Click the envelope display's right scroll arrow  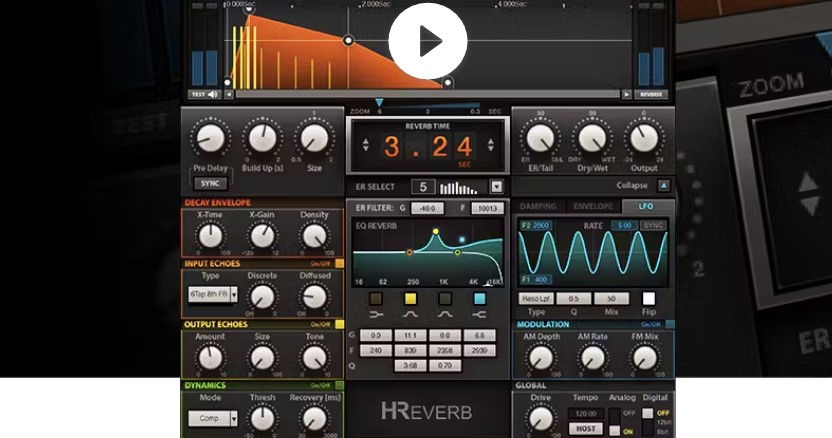click(627, 95)
